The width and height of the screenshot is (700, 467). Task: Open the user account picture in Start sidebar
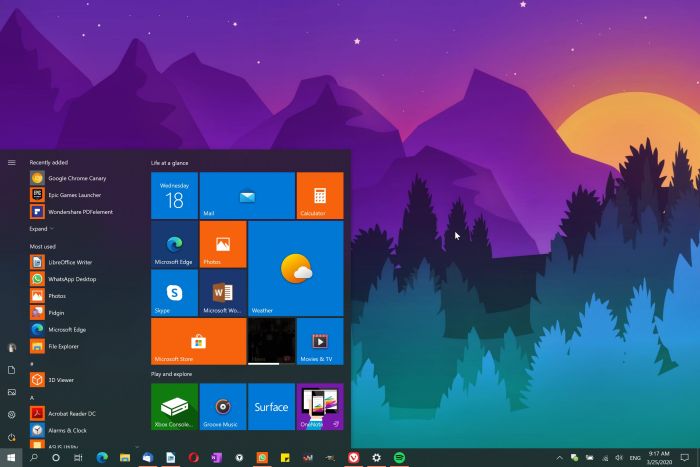12,347
